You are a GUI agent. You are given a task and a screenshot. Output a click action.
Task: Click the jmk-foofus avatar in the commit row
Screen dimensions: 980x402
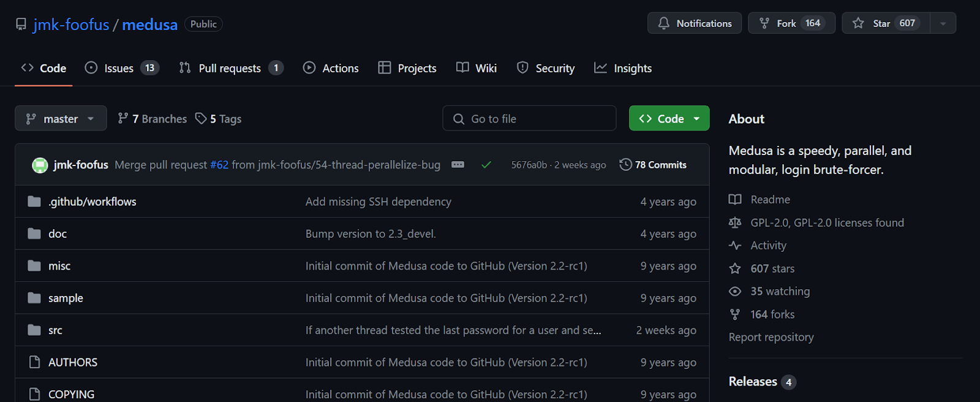pyautogui.click(x=40, y=165)
